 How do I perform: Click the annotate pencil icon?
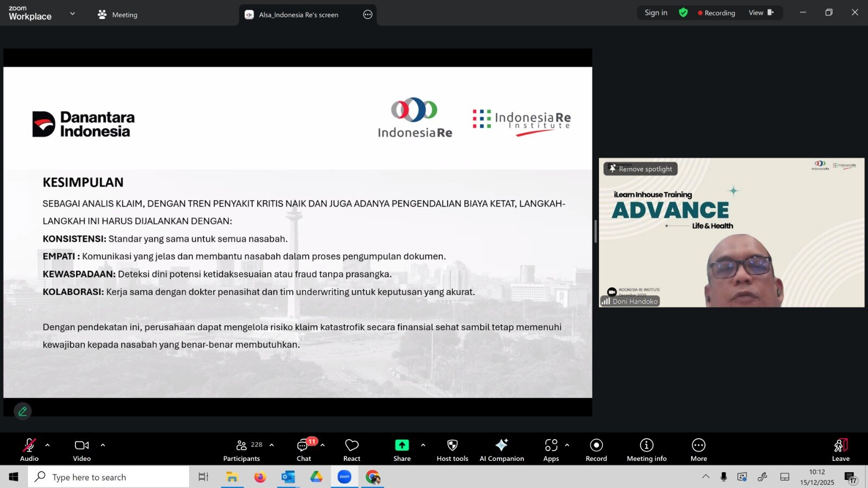tap(23, 412)
